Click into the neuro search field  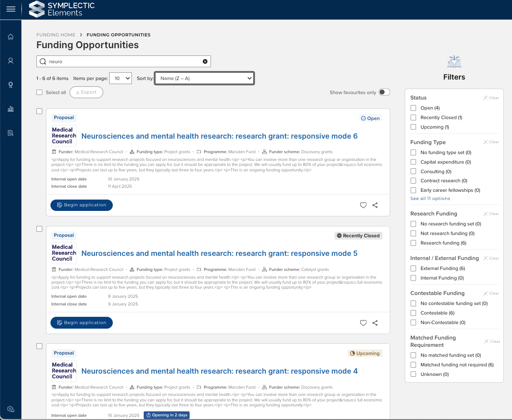coord(123,61)
